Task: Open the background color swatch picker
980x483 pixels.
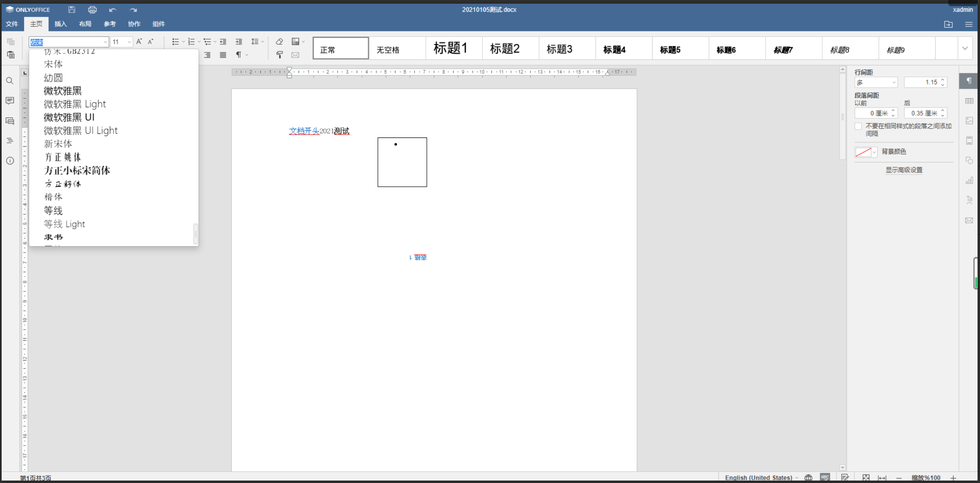Action: [x=866, y=152]
